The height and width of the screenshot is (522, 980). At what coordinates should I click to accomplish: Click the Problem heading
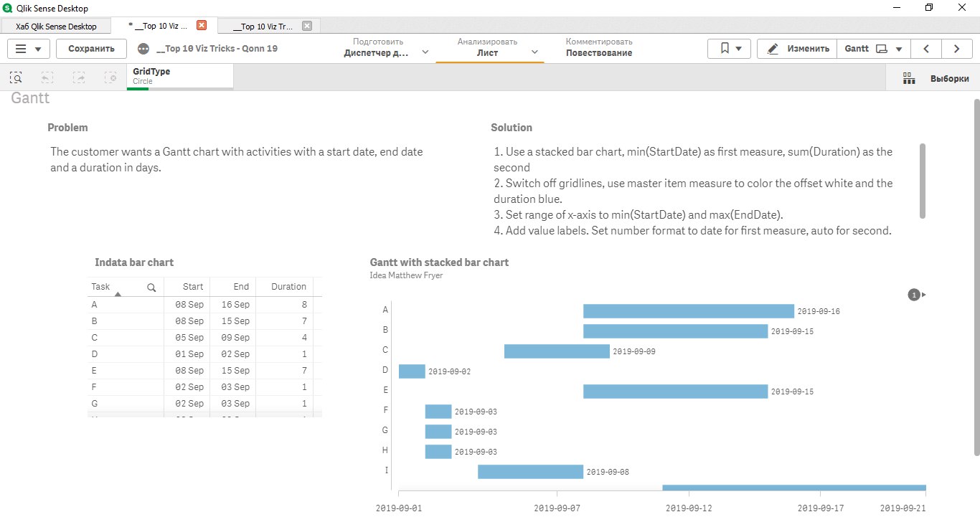(x=67, y=128)
